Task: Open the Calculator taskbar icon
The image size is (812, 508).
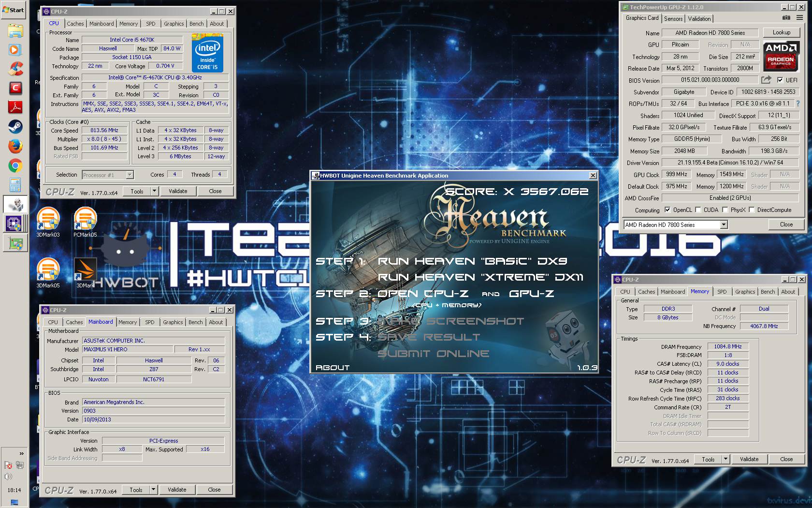Action: tap(15, 185)
